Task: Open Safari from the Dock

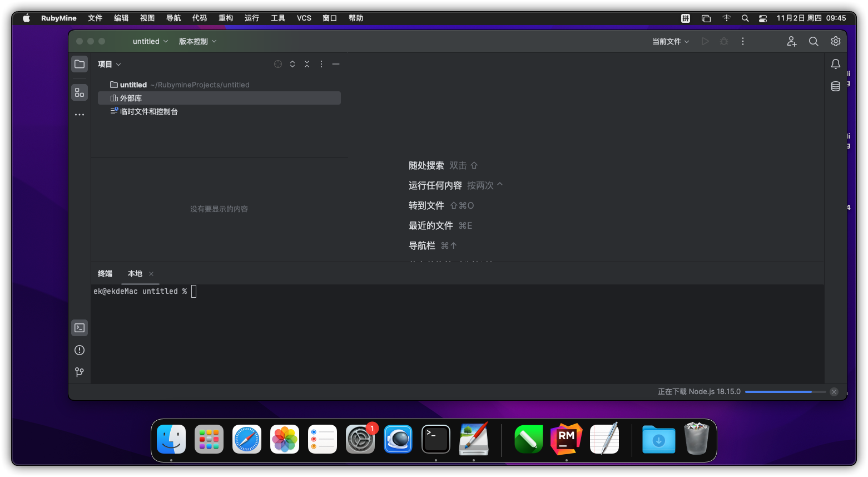Action: point(247,439)
